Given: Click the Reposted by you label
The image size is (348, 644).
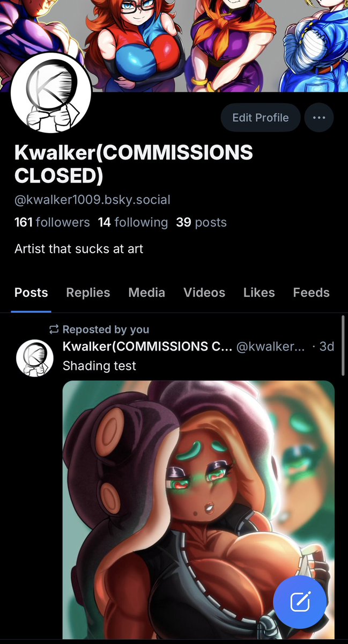Looking at the screenshot, I should [x=106, y=330].
